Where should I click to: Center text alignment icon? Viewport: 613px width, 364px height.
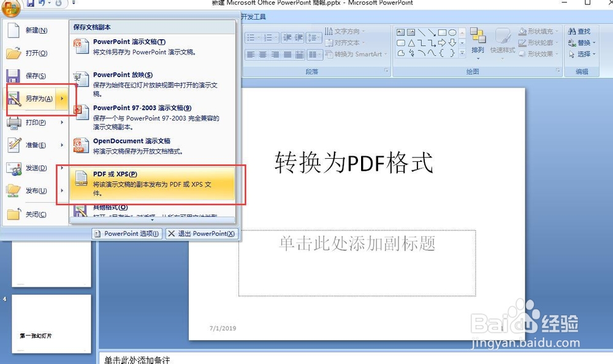click(x=263, y=55)
